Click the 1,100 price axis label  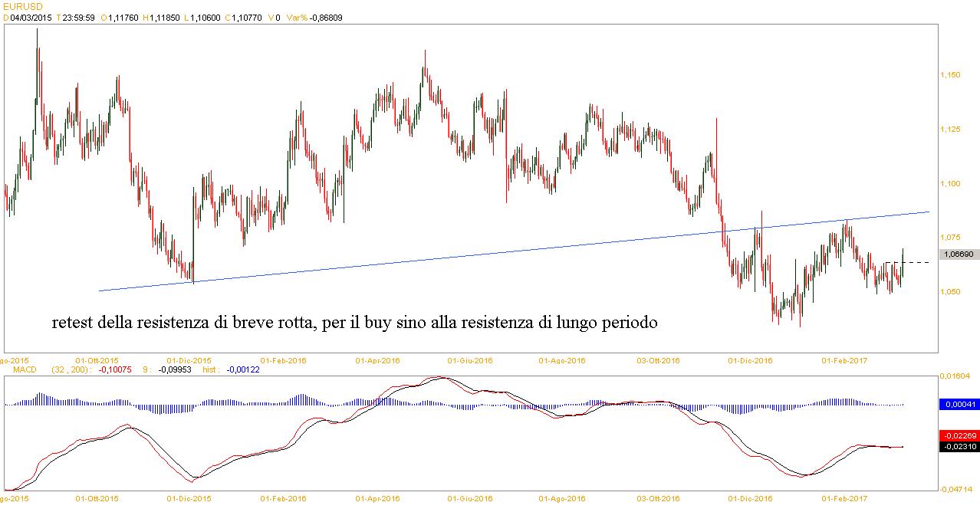(x=949, y=184)
